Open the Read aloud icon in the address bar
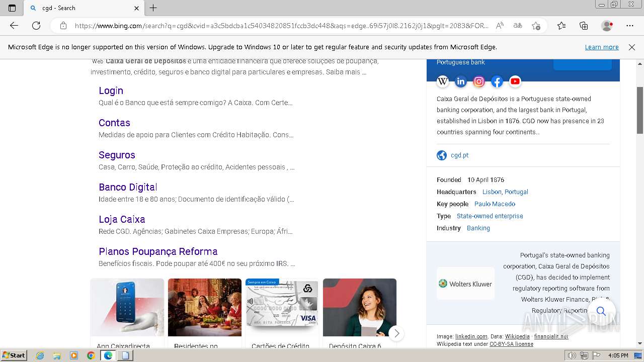The width and height of the screenshot is (644, 362). click(x=500, y=26)
